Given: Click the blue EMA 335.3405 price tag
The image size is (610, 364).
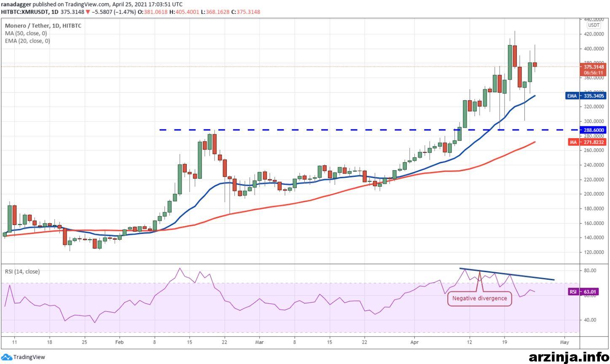Looking at the screenshot, I should click(586, 96).
